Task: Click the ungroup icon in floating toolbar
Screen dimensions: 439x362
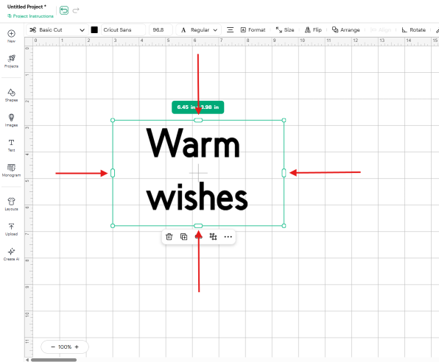Action: click(213, 237)
